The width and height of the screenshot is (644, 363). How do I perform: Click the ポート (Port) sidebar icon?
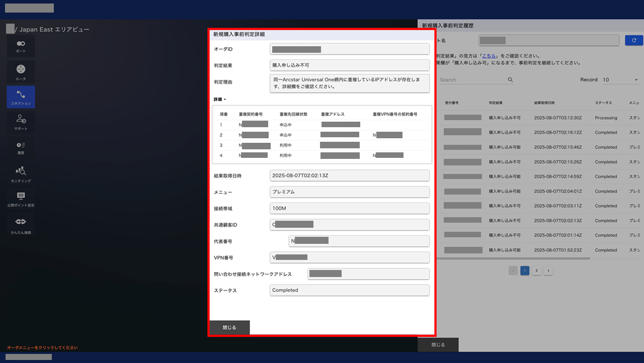click(21, 46)
